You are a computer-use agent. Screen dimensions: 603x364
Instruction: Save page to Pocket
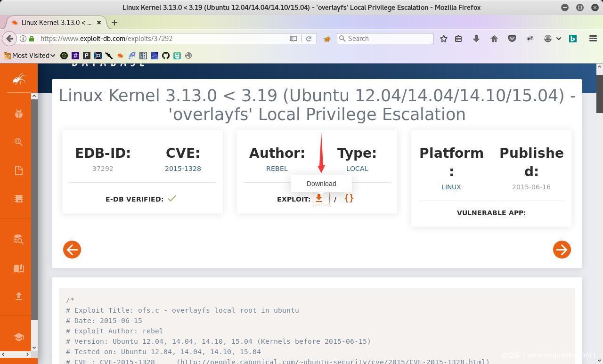point(512,39)
